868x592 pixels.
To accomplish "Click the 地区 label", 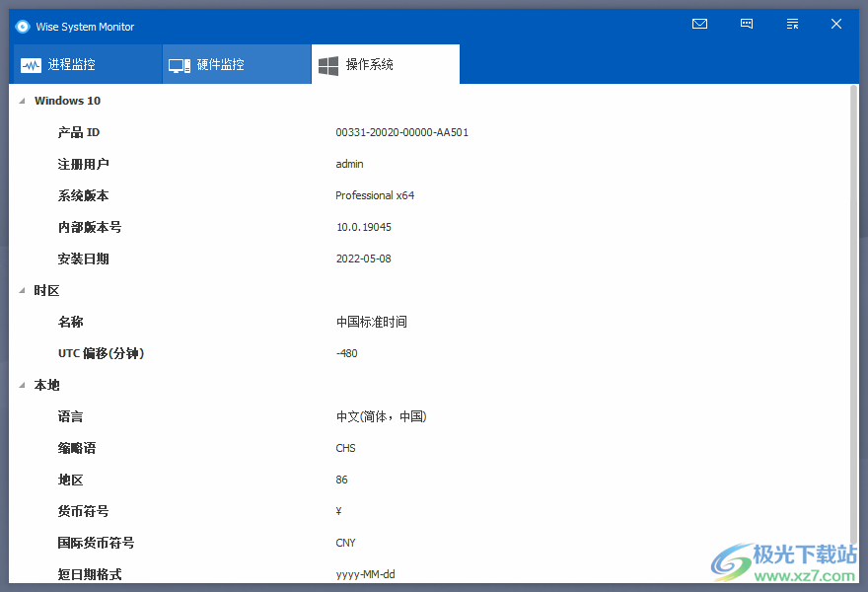I will click(x=70, y=480).
